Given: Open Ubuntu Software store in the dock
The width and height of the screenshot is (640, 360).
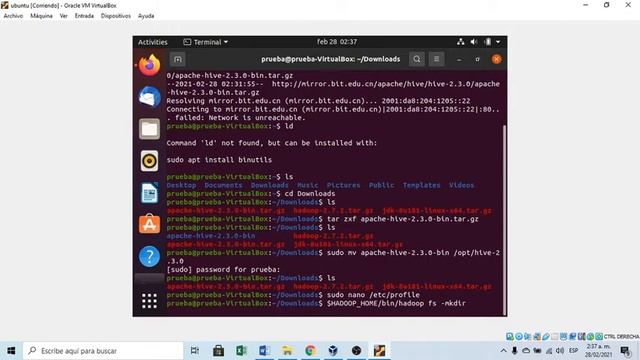Looking at the screenshot, I should [149, 224].
